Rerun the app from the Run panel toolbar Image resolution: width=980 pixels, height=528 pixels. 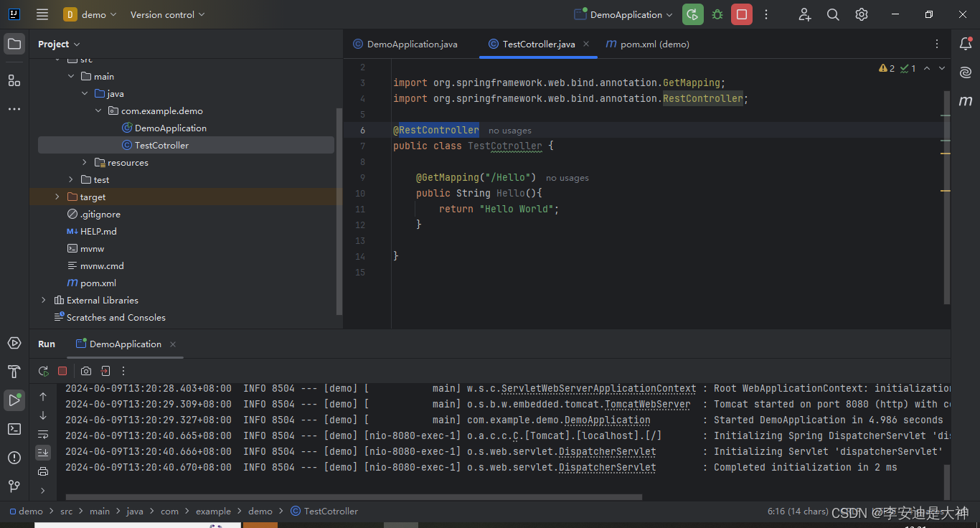pyautogui.click(x=44, y=371)
